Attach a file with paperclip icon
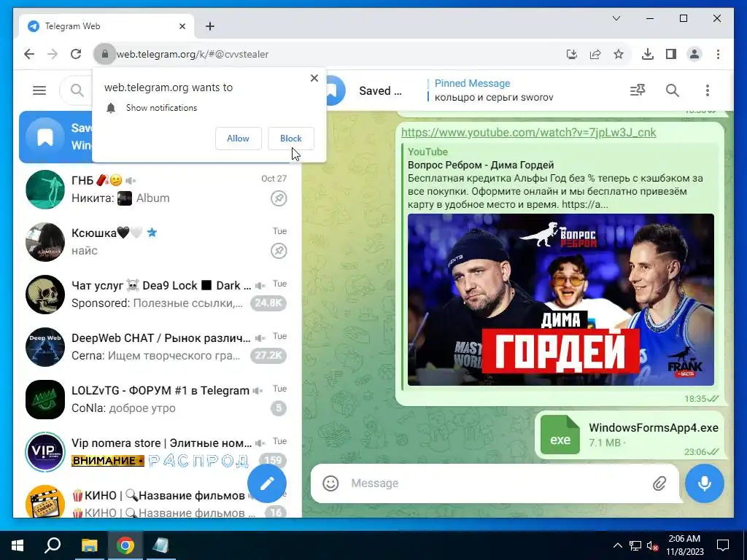This screenshot has width=747, height=560. pos(659,484)
